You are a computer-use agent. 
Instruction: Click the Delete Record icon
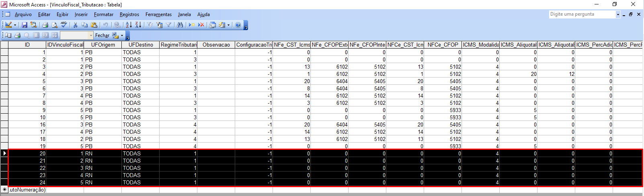click(201, 25)
